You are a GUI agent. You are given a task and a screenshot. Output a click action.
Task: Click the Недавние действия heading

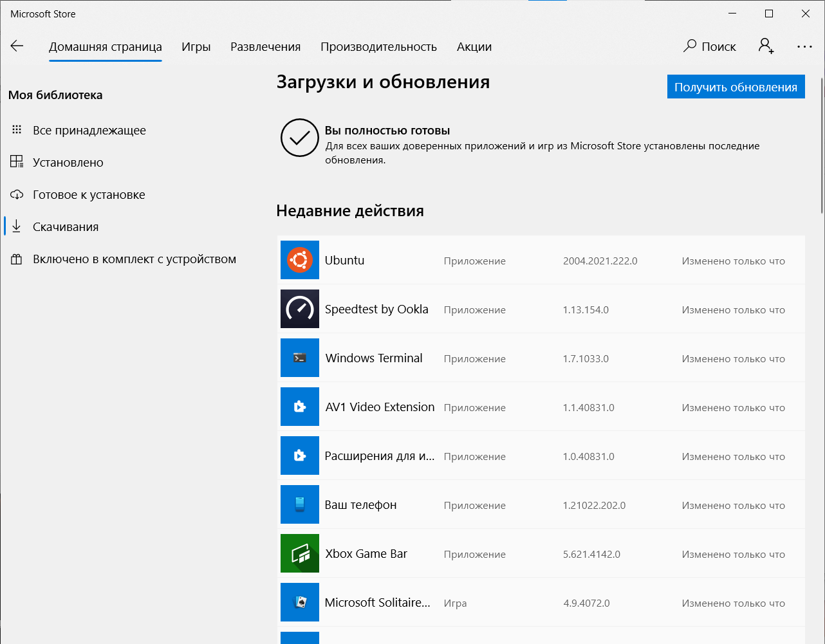click(x=350, y=211)
